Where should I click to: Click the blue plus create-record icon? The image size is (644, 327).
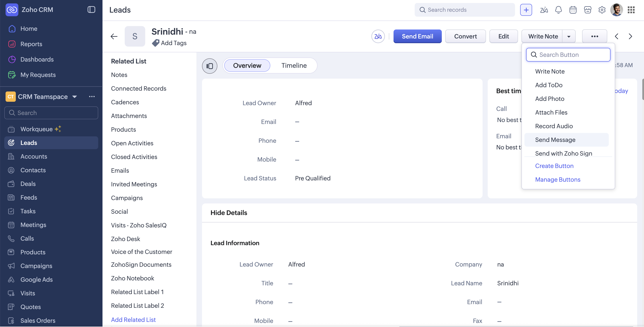coord(526,10)
